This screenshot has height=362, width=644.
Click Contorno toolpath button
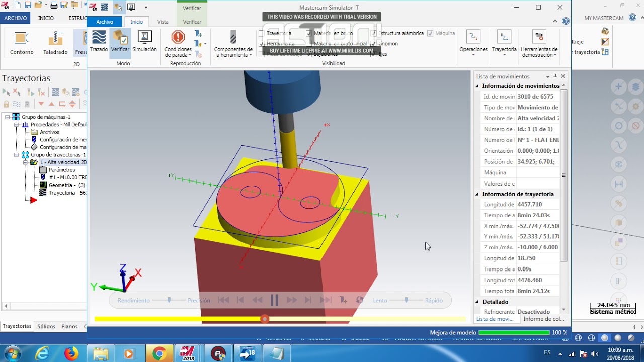22,43
